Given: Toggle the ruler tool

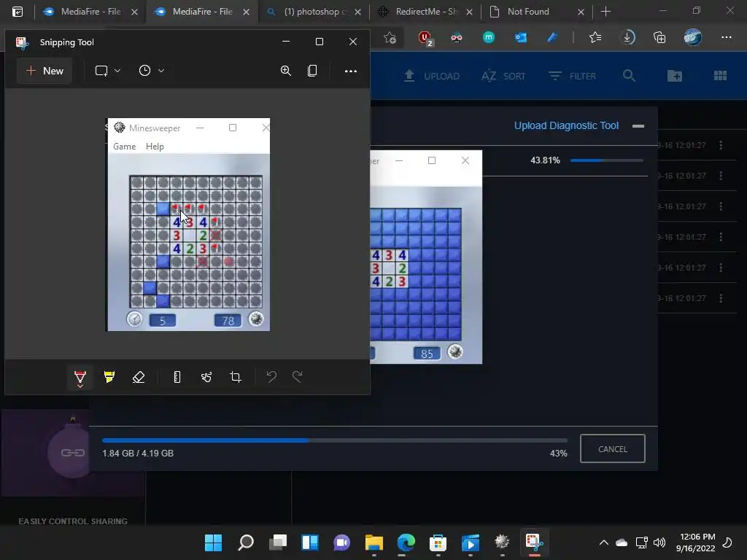Looking at the screenshot, I should point(177,377).
